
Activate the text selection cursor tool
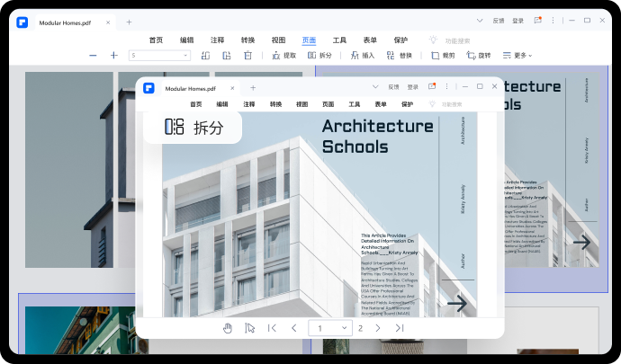[250, 328]
